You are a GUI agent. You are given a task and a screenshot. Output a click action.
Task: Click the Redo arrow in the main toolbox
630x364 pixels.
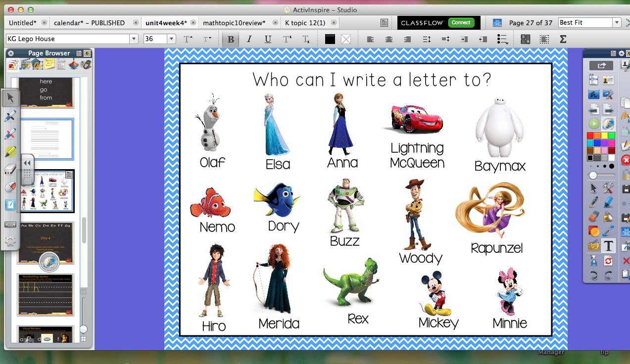608,275
